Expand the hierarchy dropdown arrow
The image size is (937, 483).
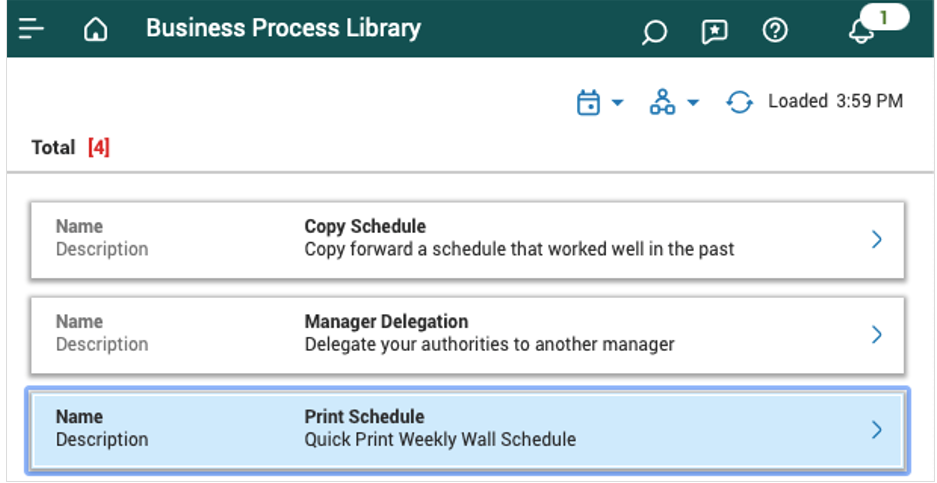pos(692,103)
